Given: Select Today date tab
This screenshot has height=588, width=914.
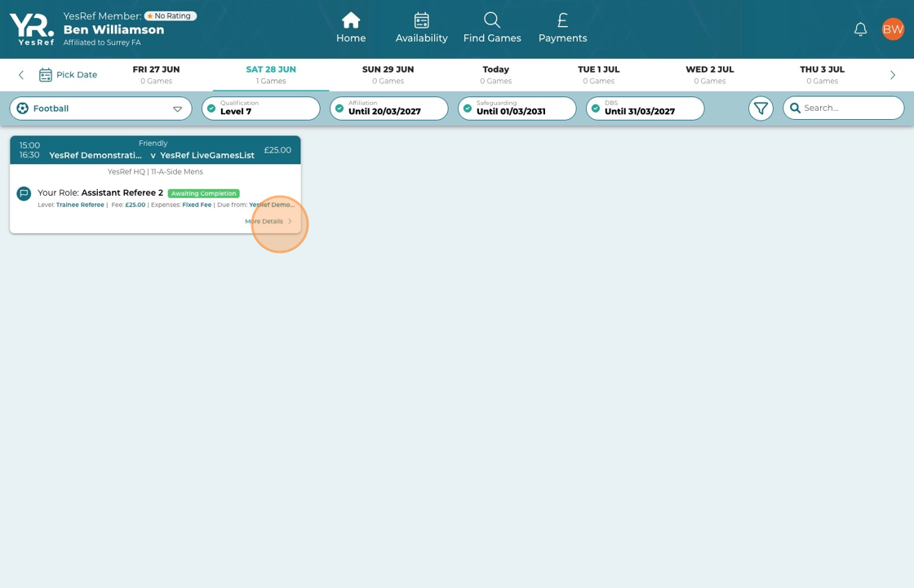Looking at the screenshot, I should click(496, 74).
